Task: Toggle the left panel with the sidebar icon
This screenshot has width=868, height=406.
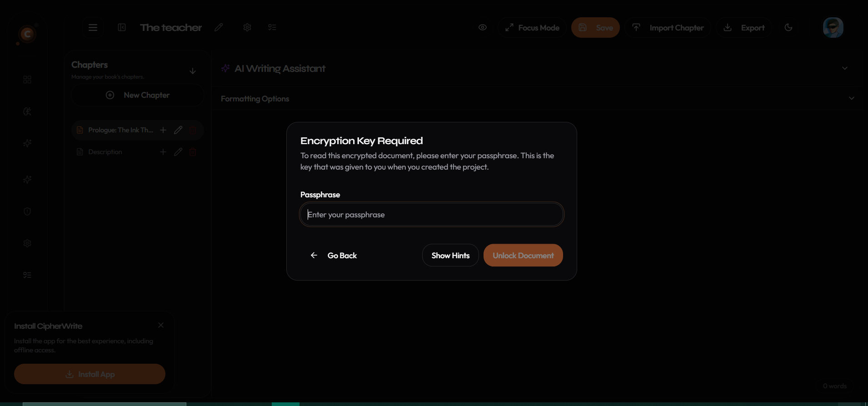Action: point(121,27)
